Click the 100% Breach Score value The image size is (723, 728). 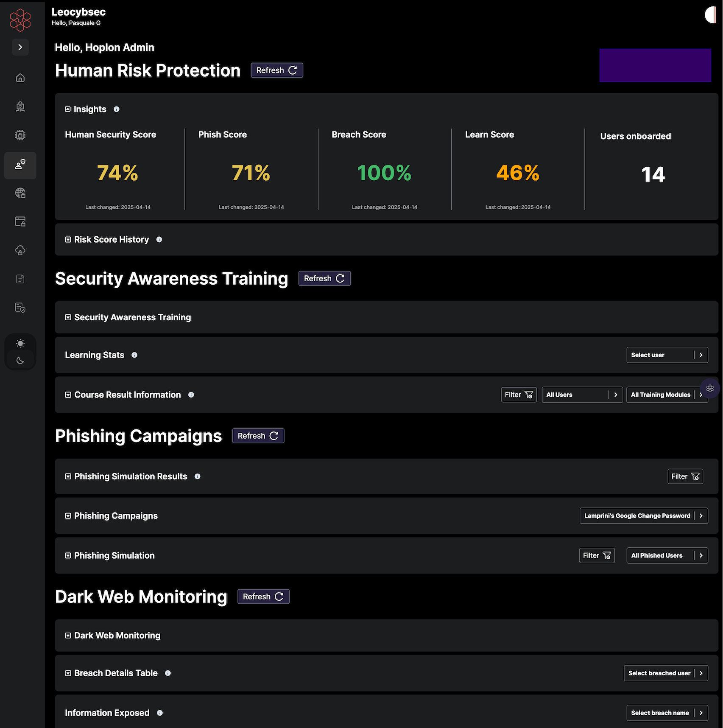click(x=384, y=173)
